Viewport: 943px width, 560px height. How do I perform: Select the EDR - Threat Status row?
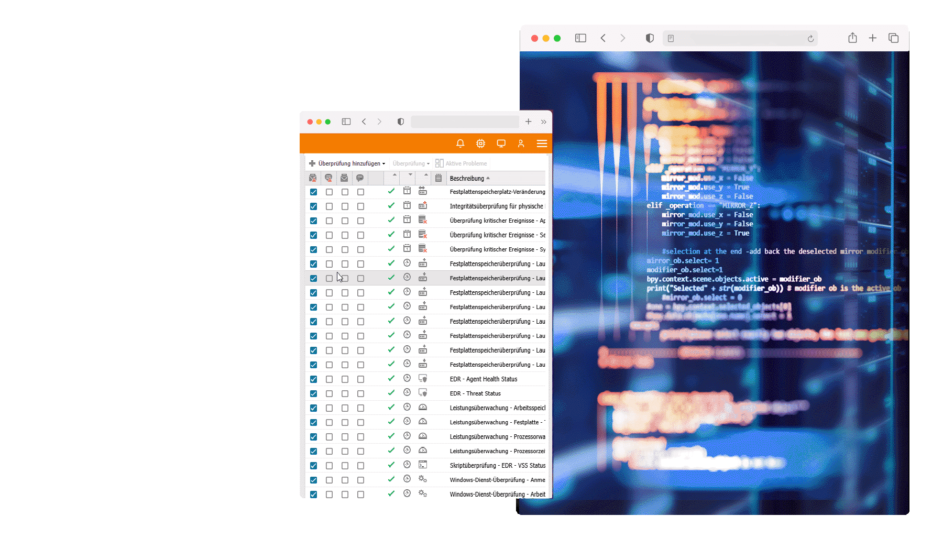coord(475,393)
